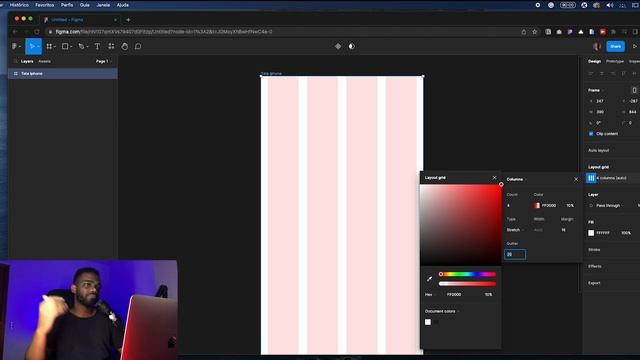Select the Tela Iphone layer

(x=63, y=74)
